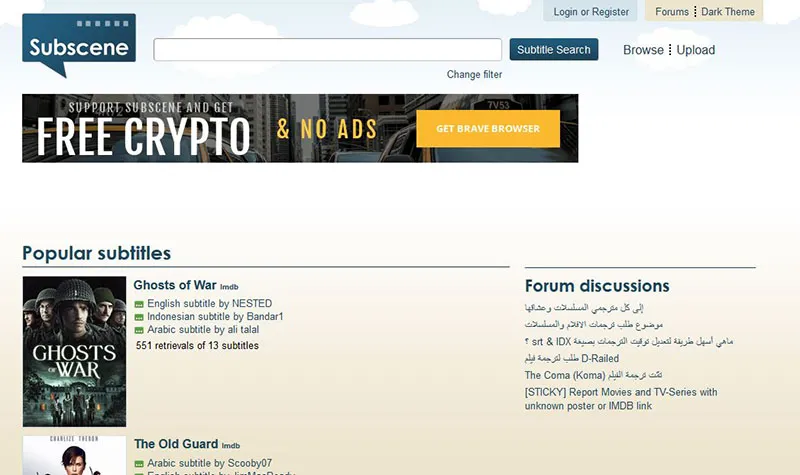The height and width of the screenshot is (475, 800).
Task: Toggle the Dark Theme option
Action: (727, 12)
